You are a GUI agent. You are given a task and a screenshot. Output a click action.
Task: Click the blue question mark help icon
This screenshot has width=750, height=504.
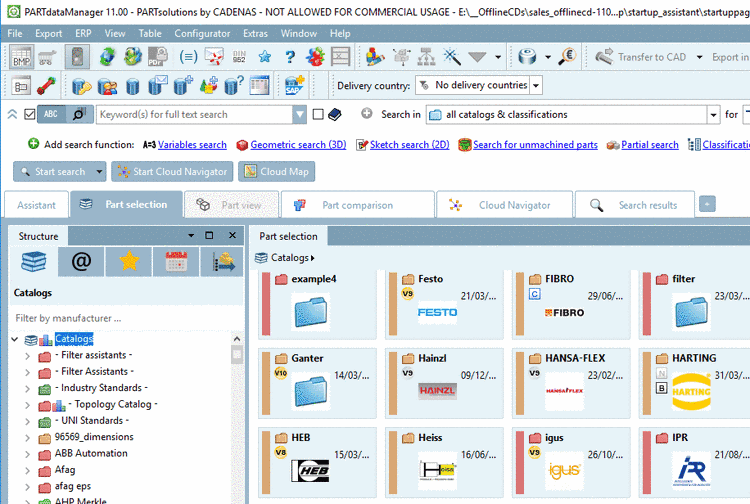[x=290, y=57]
